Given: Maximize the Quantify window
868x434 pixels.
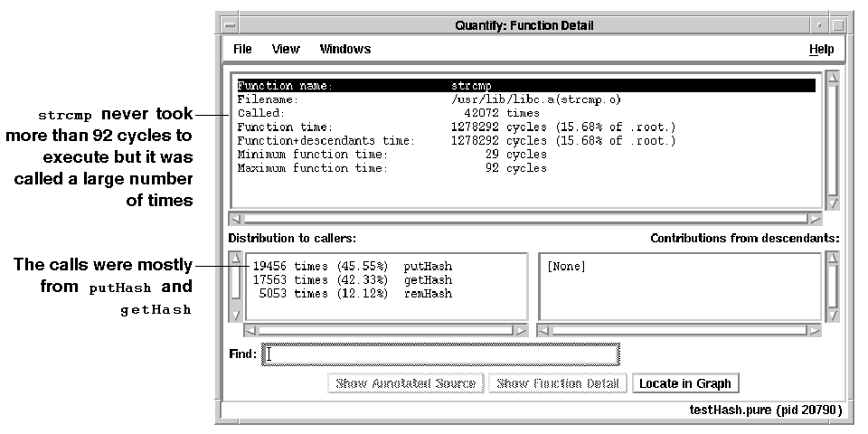Looking at the screenshot, I should click(837, 25).
